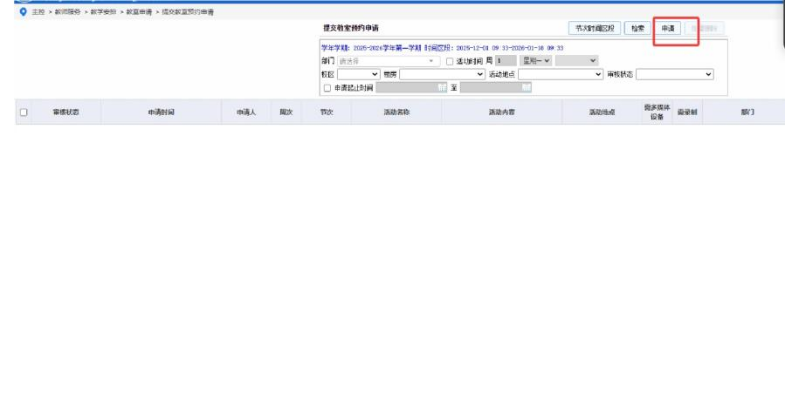Click the week number 周 input field
Image resolution: width=785 pixels, height=410 pixels.
click(x=505, y=61)
